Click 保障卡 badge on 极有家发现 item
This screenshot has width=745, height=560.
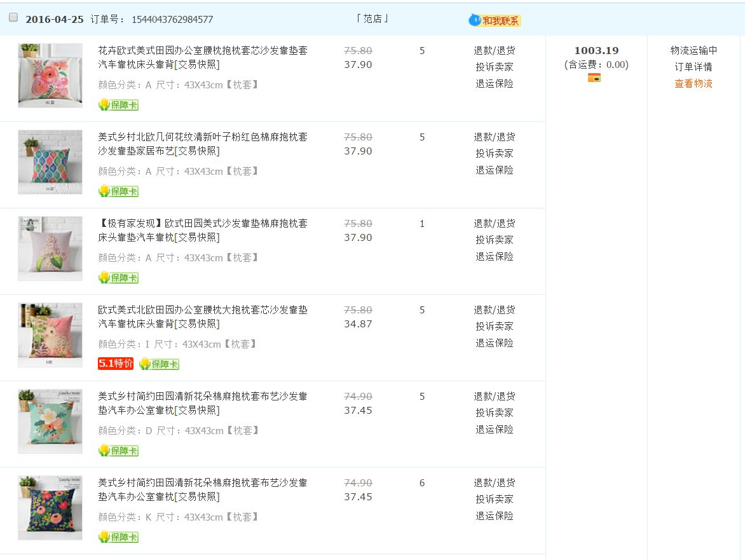point(118,278)
